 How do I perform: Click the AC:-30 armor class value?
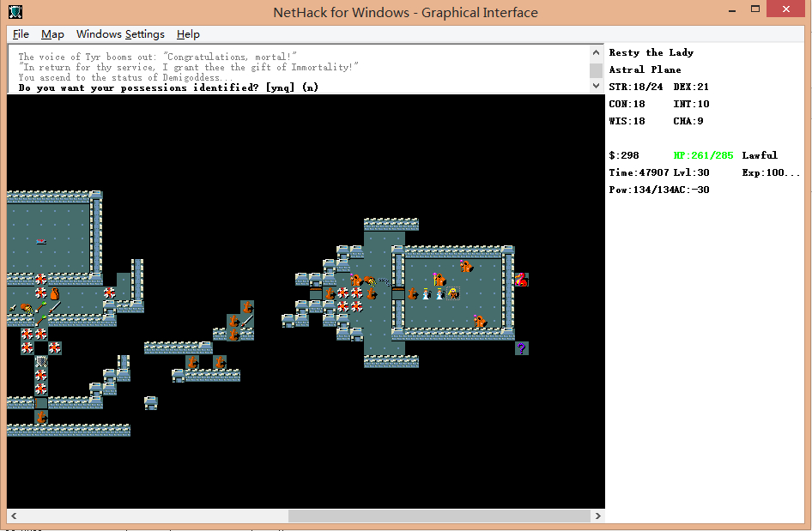click(693, 190)
